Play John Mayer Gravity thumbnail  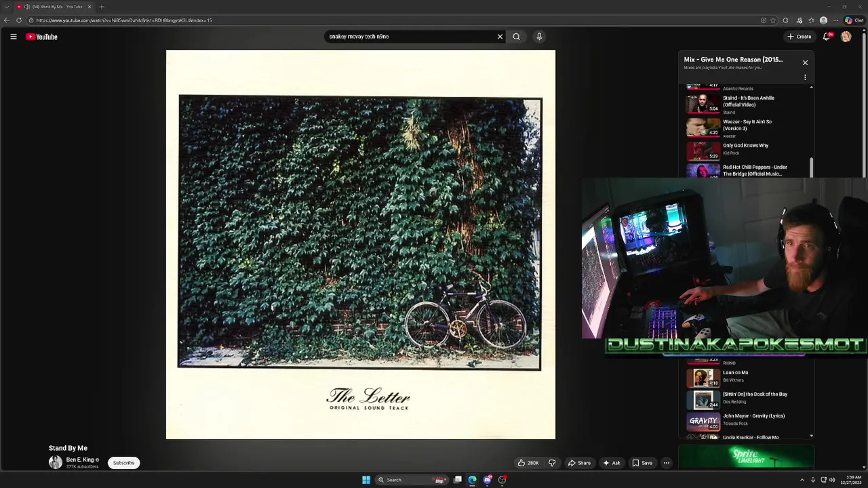[x=703, y=421]
